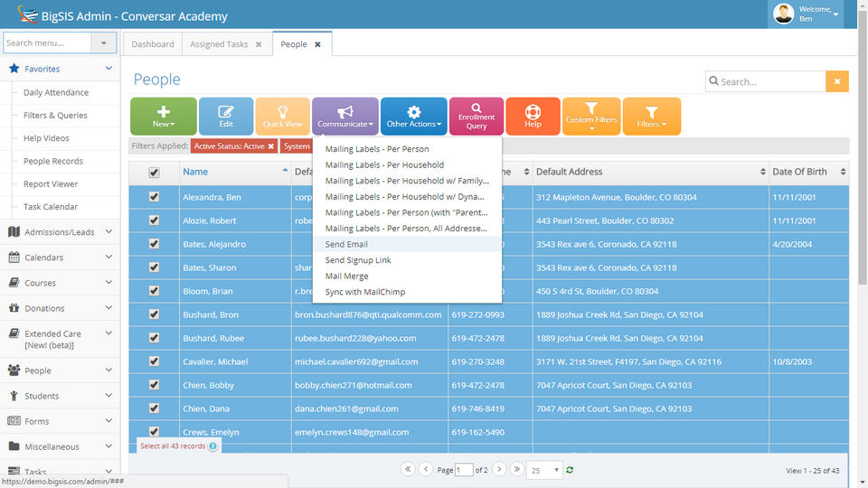Go to the first page
Screen dimensions: 868x488
tap(408, 469)
